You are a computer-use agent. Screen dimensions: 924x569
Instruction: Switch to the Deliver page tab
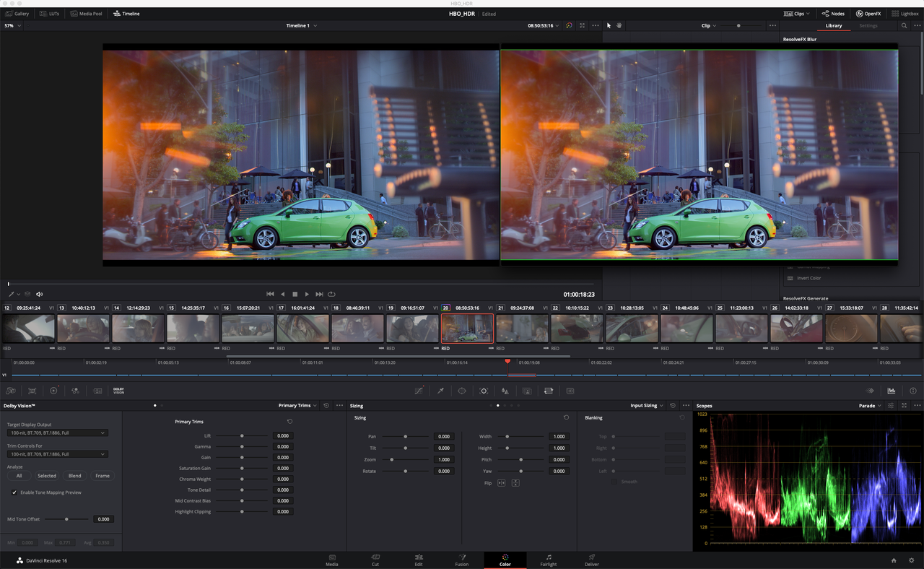coord(592,560)
